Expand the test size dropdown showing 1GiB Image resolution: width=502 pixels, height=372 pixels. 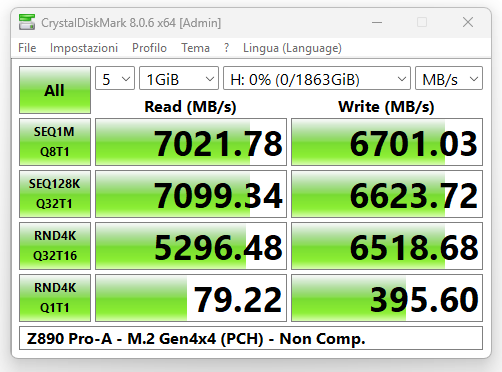click(179, 78)
